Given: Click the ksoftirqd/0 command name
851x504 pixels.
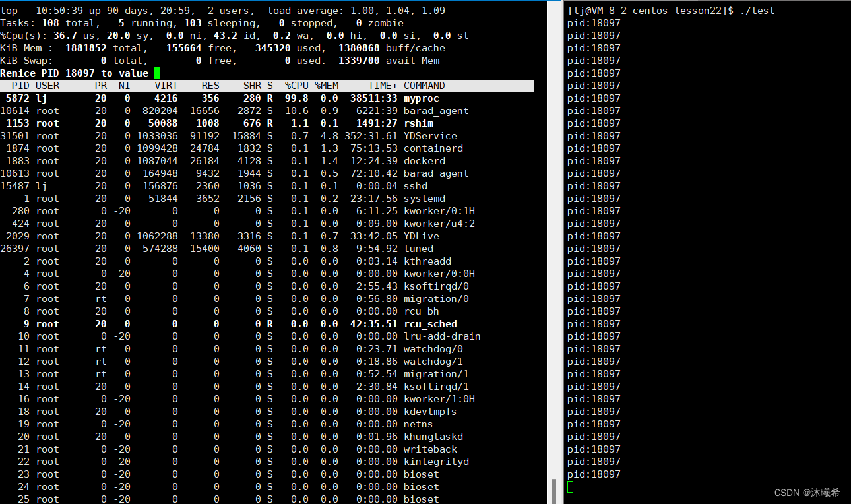Looking at the screenshot, I should coord(436,286).
